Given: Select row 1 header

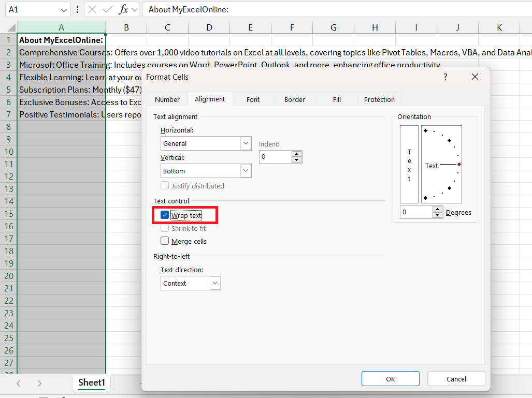Looking at the screenshot, I should (x=8, y=40).
